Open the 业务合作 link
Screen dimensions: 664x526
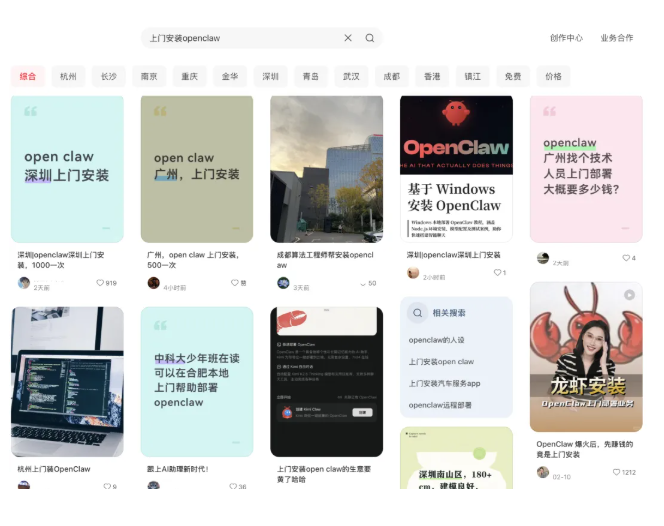(617, 38)
